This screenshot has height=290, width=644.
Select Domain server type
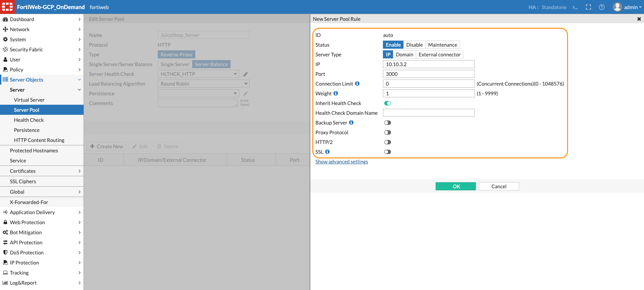click(x=404, y=54)
